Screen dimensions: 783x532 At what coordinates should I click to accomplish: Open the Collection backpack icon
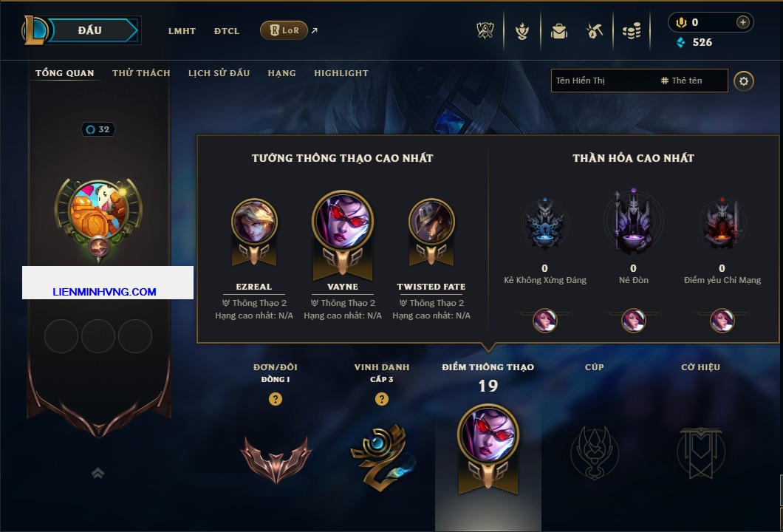[x=558, y=32]
